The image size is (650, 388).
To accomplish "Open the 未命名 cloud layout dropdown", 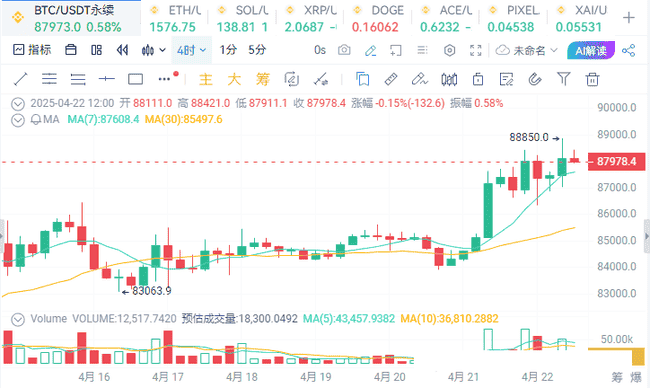I will coord(526,51).
